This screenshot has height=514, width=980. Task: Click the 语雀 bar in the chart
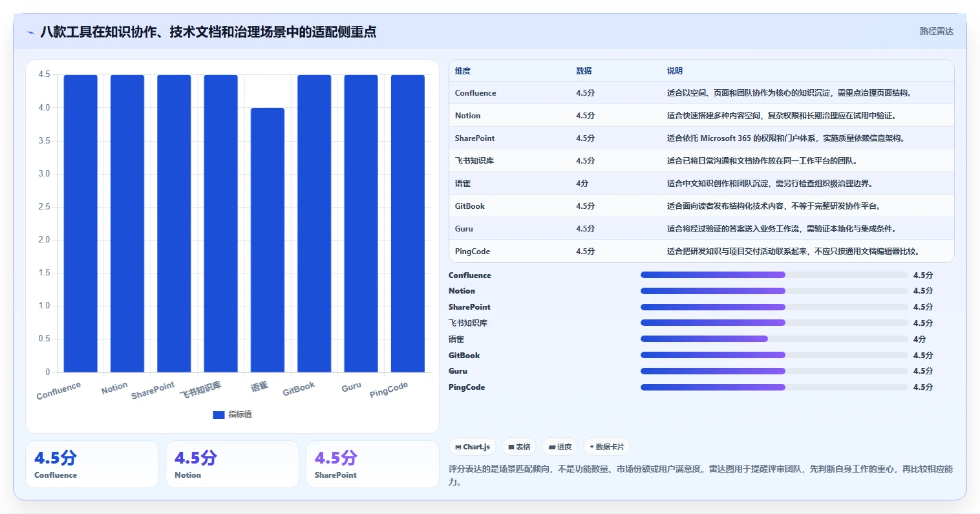coord(268,240)
